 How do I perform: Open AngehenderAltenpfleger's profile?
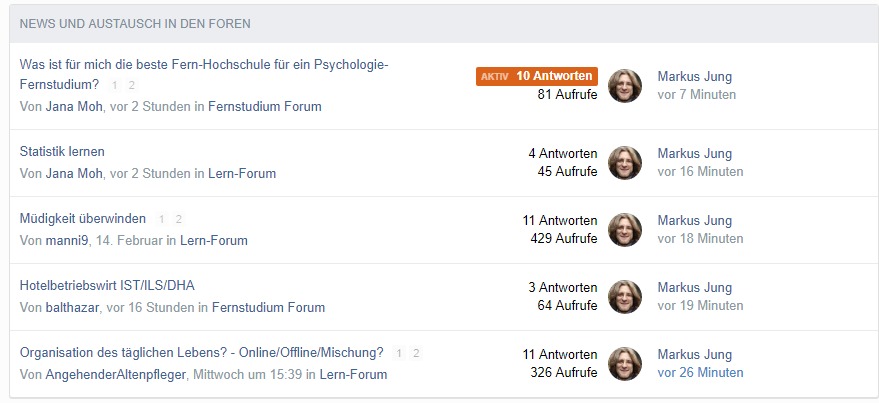point(116,374)
